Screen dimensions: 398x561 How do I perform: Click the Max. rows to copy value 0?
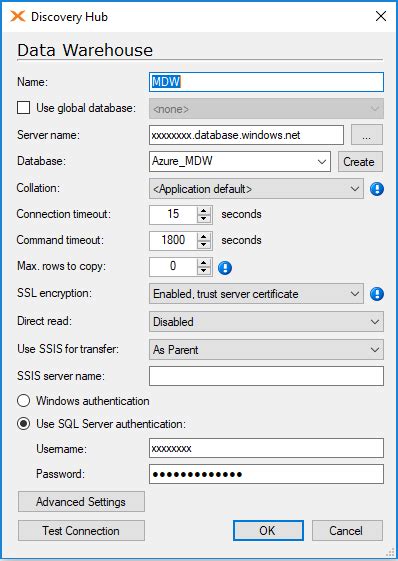[x=173, y=267]
